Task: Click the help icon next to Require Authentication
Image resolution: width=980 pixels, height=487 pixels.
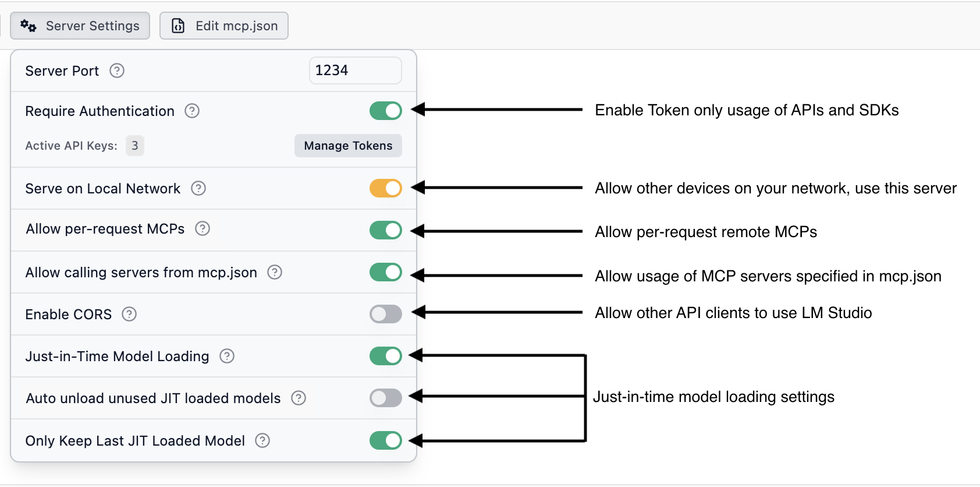Action: point(192,111)
